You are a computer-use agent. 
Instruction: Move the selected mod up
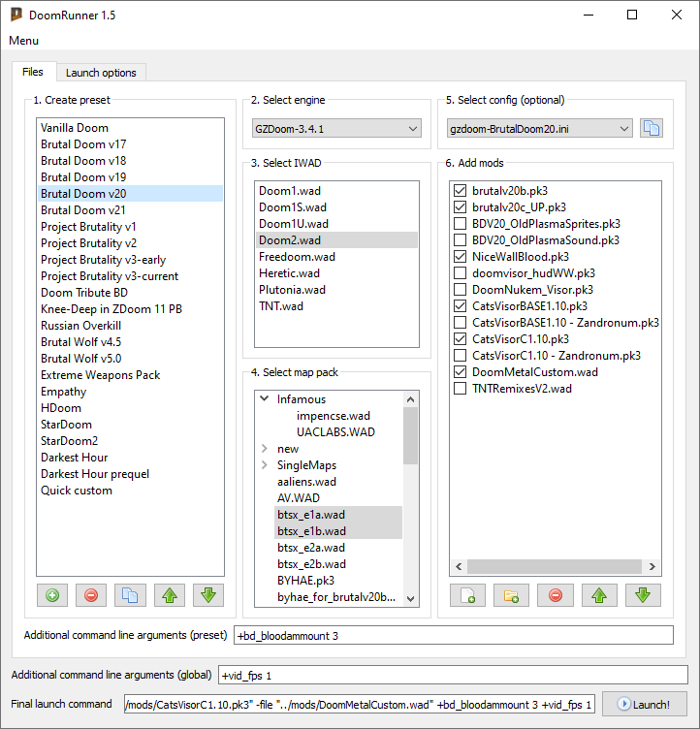pos(599,595)
